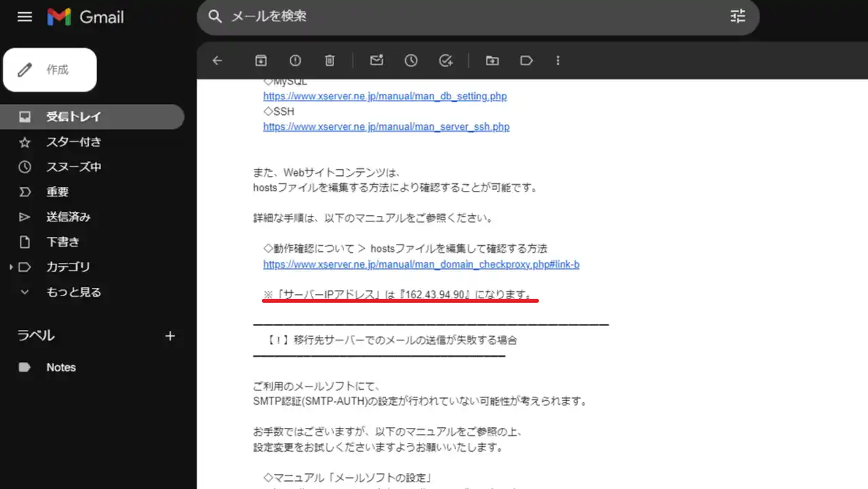Open the man_server_ssh.php link
The height and width of the screenshot is (489, 868).
[x=386, y=127]
